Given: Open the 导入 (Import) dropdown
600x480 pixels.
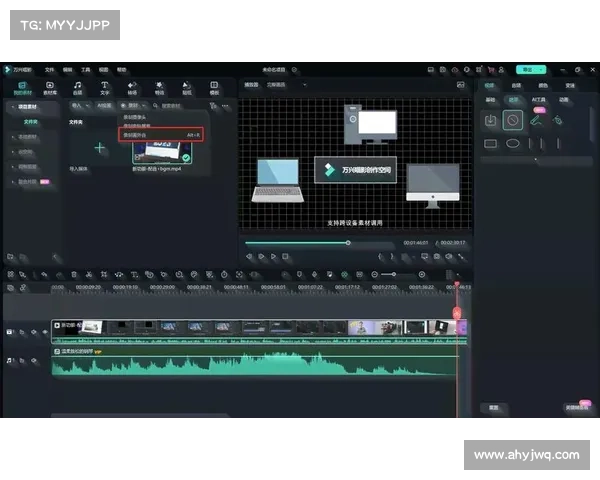Looking at the screenshot, I should 78,105.
